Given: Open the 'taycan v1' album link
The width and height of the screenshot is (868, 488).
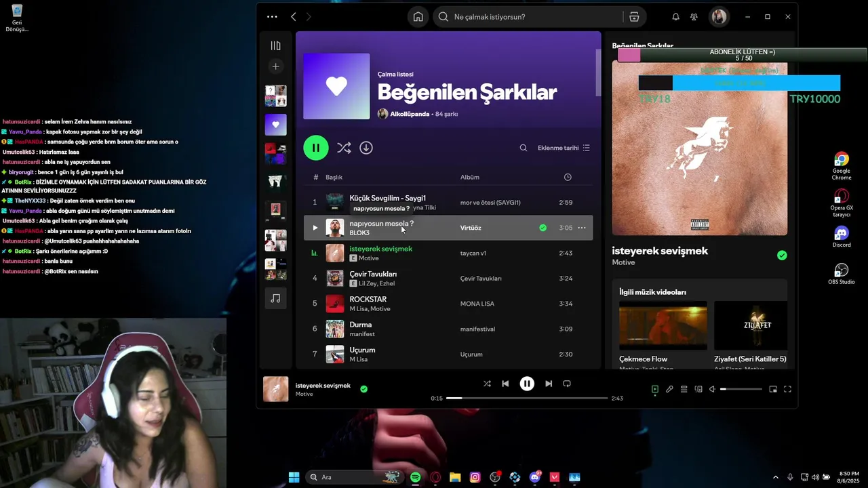Looking at the screenshot, I should pyautogui.click(x=473, y=253).
